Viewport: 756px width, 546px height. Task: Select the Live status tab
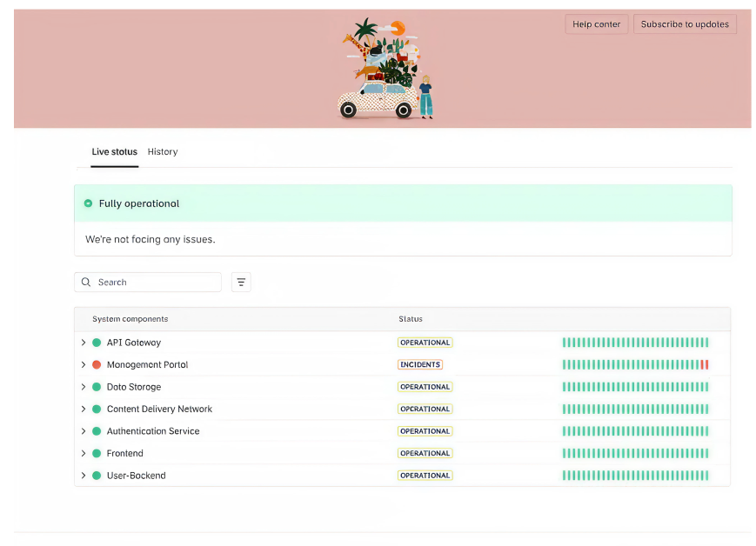(x=114, y=151)
